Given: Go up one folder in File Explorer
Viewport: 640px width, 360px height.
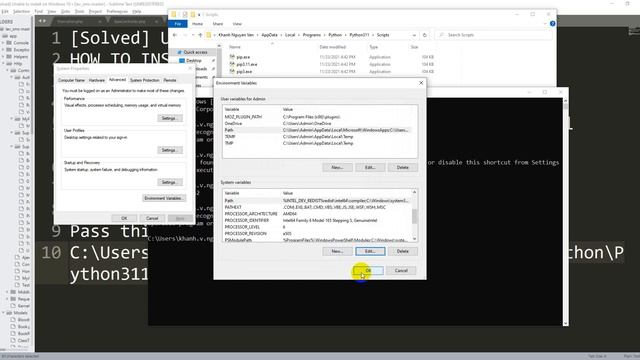Looking at the screenshot, I should tap(200, 35).
